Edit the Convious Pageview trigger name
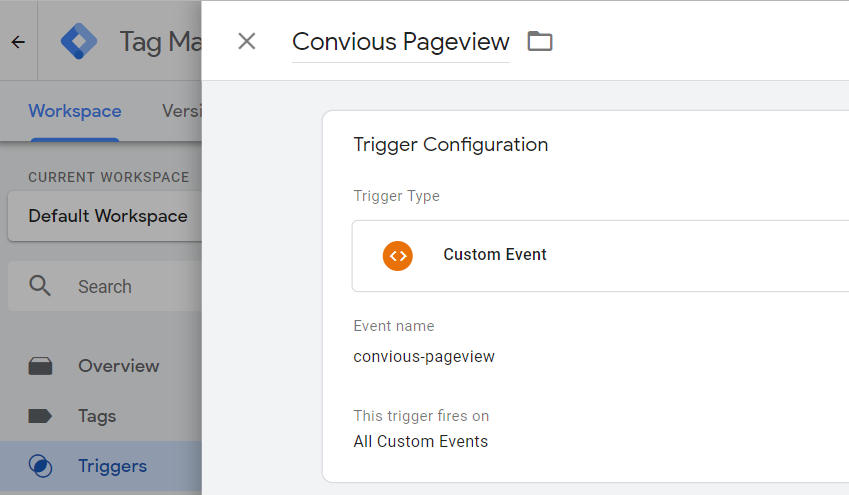This screenshot has height=495, width=849. point(400,42)
